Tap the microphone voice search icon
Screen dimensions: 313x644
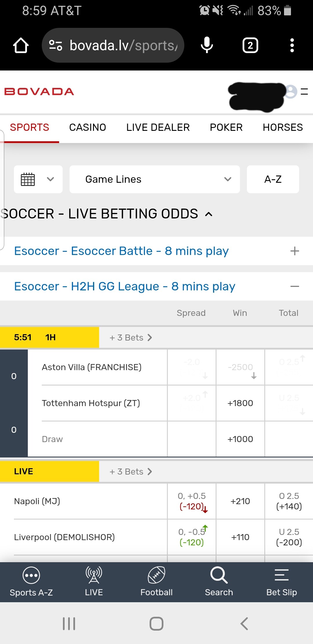click(x=207, y=45)
